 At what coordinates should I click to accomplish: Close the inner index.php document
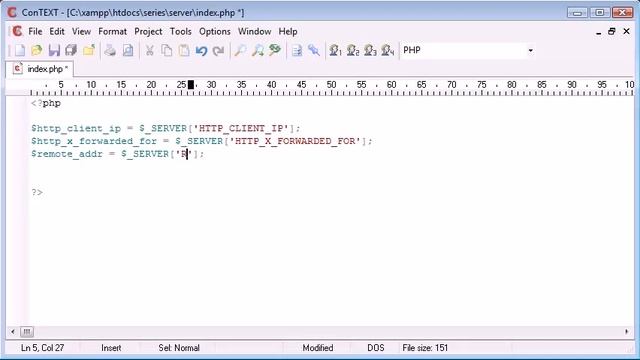pos(627,31)
